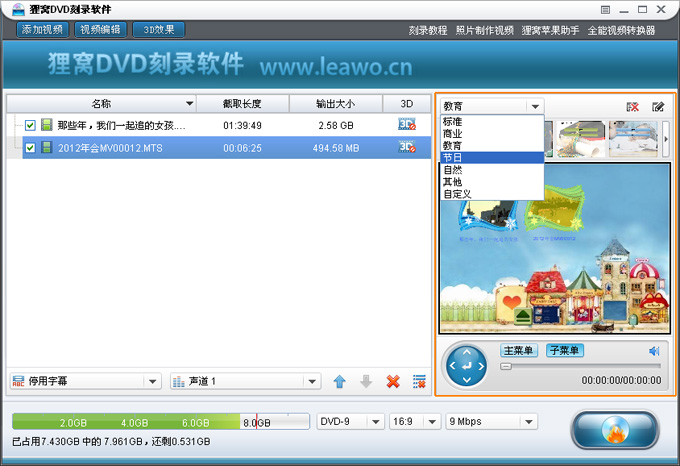Move selected video up with blue arrow
This screenshot has width=680, height=466.
(x=340, y=381)
